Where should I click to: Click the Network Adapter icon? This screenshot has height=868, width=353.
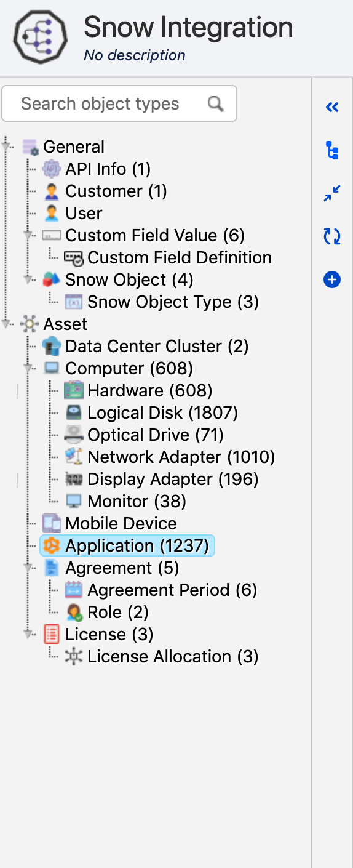pos(74,457)
